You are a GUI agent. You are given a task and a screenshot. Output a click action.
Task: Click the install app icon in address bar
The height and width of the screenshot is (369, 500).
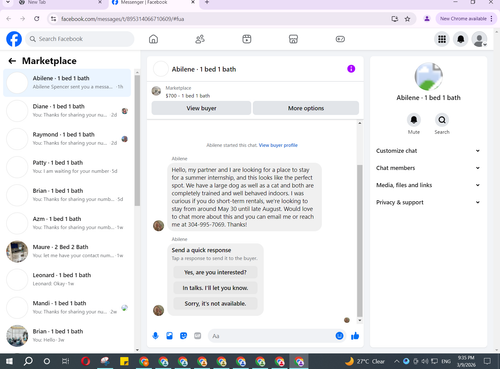tap(395, 19)
